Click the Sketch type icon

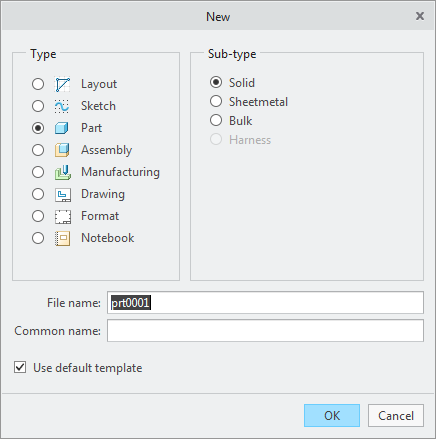click(x=62, y=106)
